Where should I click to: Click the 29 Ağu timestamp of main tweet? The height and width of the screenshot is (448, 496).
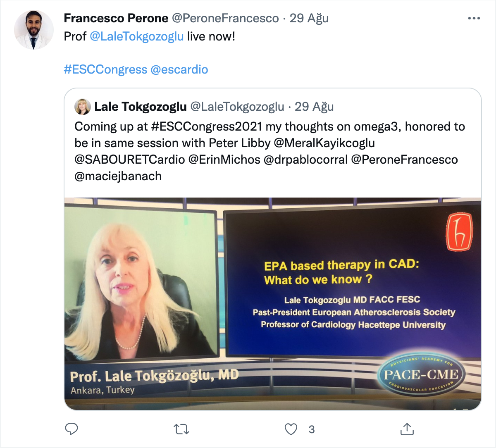(x=309, y=18)
